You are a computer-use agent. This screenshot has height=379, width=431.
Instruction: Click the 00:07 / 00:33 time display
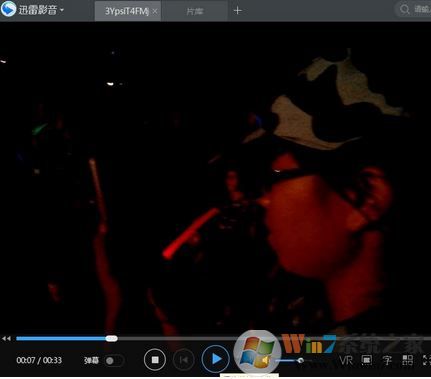tap(39, 360)
